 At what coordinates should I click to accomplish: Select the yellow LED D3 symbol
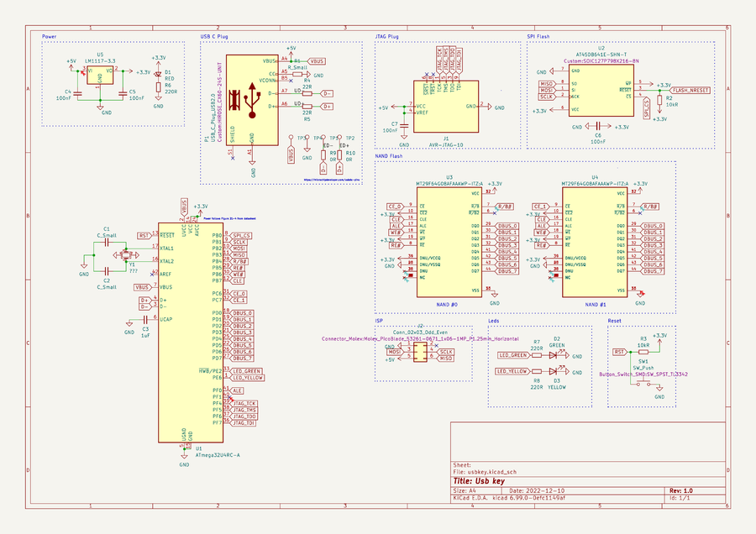click(x=554, y=370)
